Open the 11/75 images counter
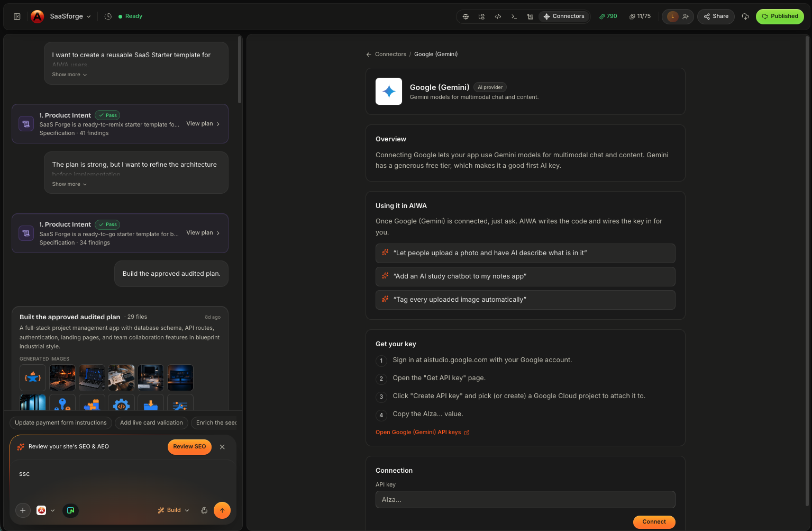This screenshot has width=812, height=531. click(x=640, y=16)
